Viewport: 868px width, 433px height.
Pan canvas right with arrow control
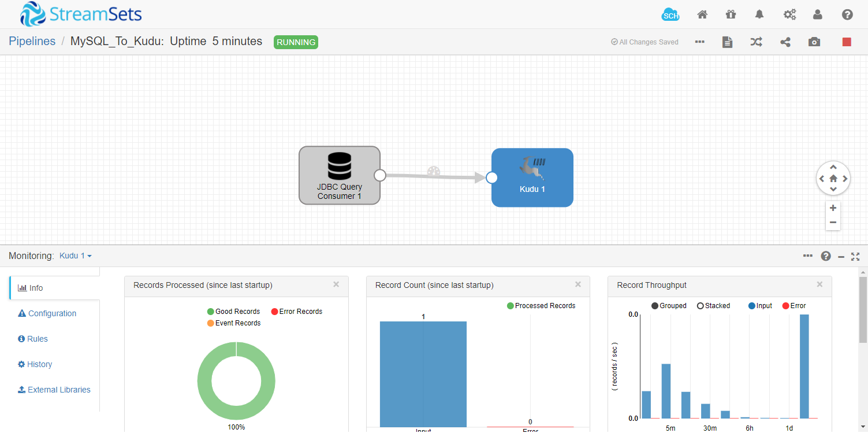[845, 179]
